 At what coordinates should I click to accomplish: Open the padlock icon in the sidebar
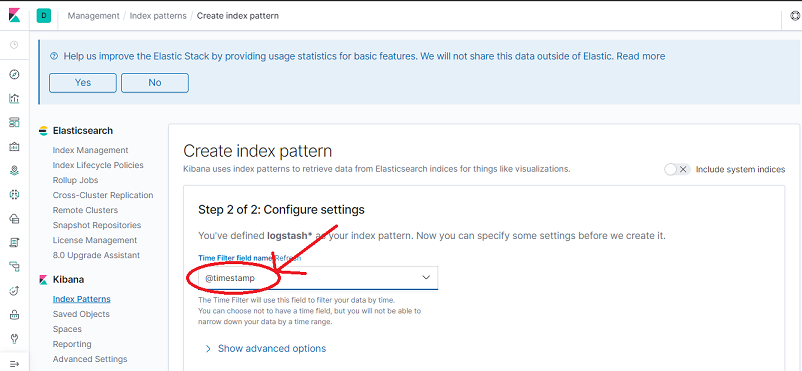tap(14, 314)
